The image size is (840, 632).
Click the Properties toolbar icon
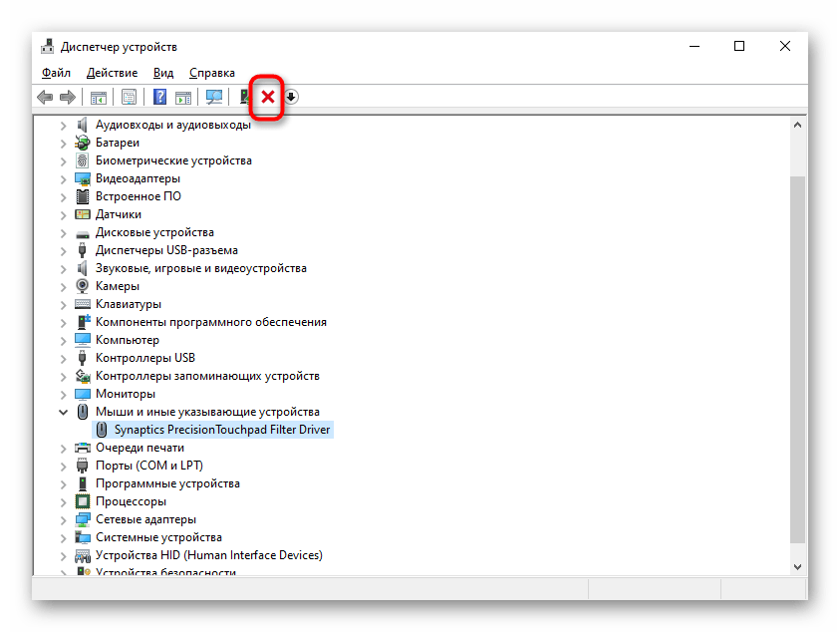coord(130,97)
